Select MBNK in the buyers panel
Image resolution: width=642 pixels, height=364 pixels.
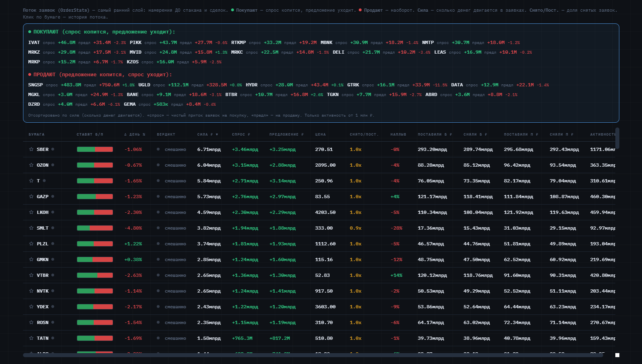326,42
